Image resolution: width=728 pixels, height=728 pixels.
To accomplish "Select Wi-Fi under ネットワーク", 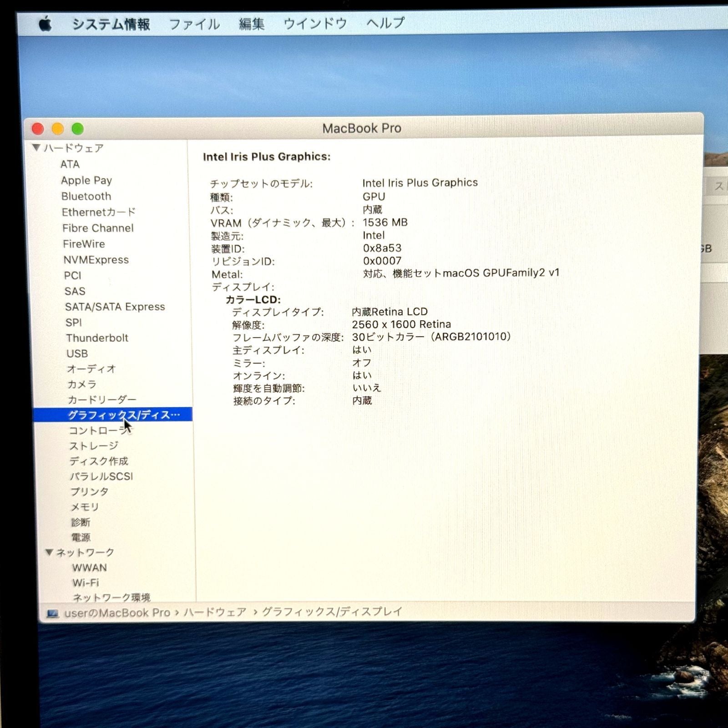I will click(86, 583).
